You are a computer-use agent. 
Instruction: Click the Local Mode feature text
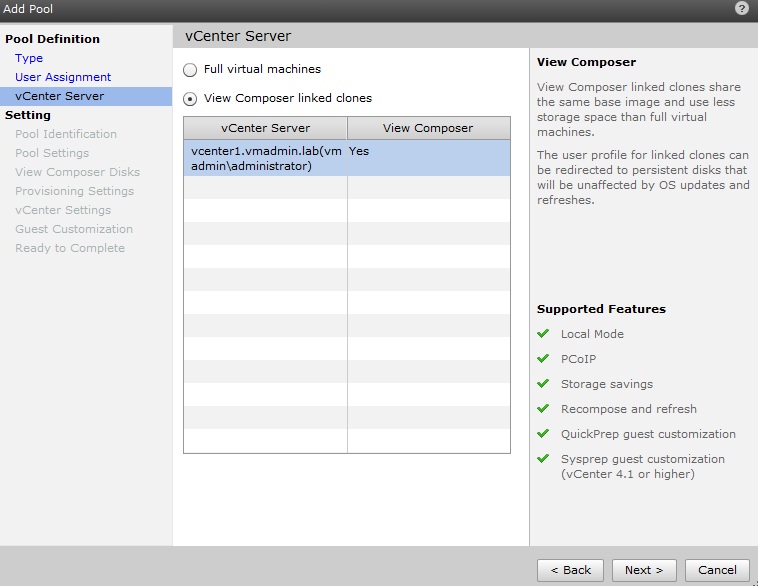(x=592, y=334)
